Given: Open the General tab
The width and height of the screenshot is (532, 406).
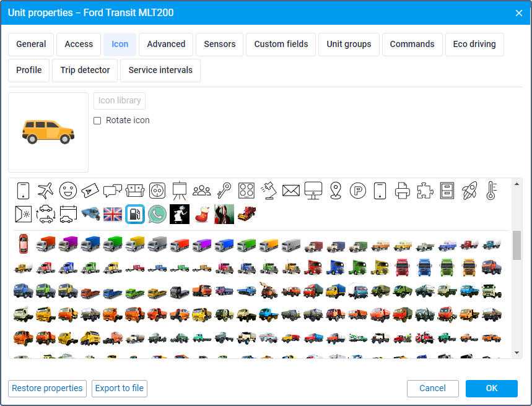Looking at the screenshot, I should point(31,45).
